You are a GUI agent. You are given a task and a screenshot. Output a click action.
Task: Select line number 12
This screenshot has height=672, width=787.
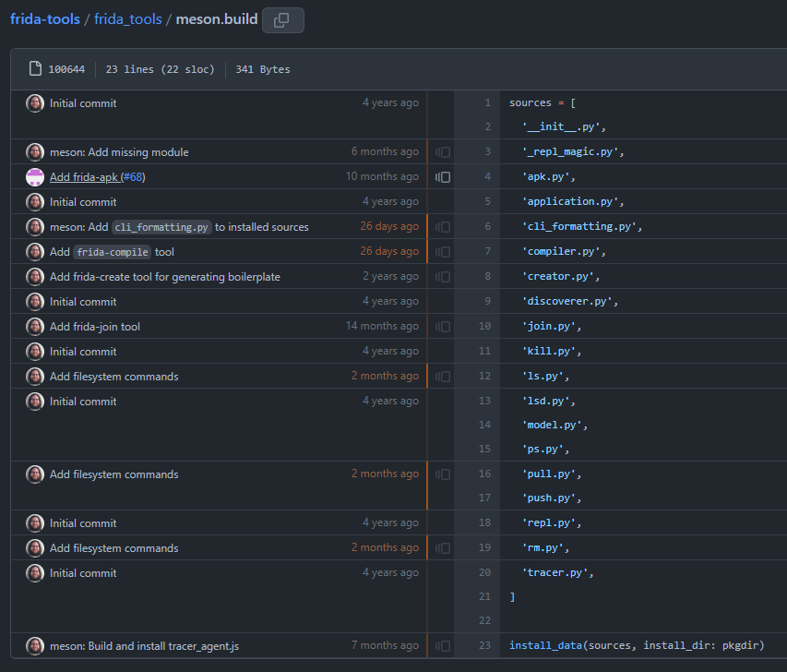tap(484, 376)
